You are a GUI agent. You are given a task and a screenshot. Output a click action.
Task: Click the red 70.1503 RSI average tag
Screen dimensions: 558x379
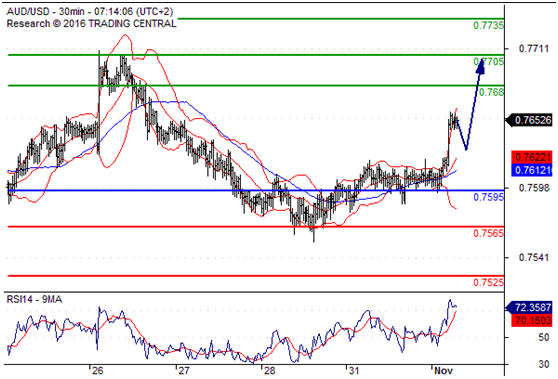532,320
